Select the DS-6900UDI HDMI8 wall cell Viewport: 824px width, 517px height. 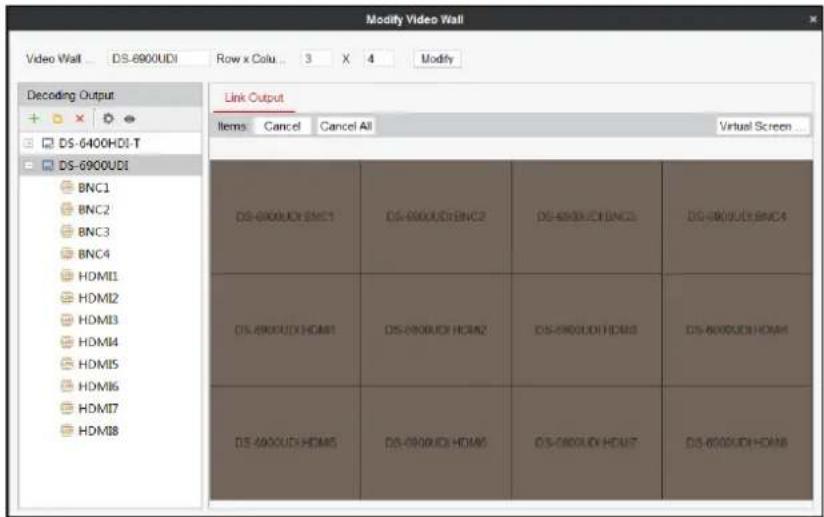(x=737, y=443)
